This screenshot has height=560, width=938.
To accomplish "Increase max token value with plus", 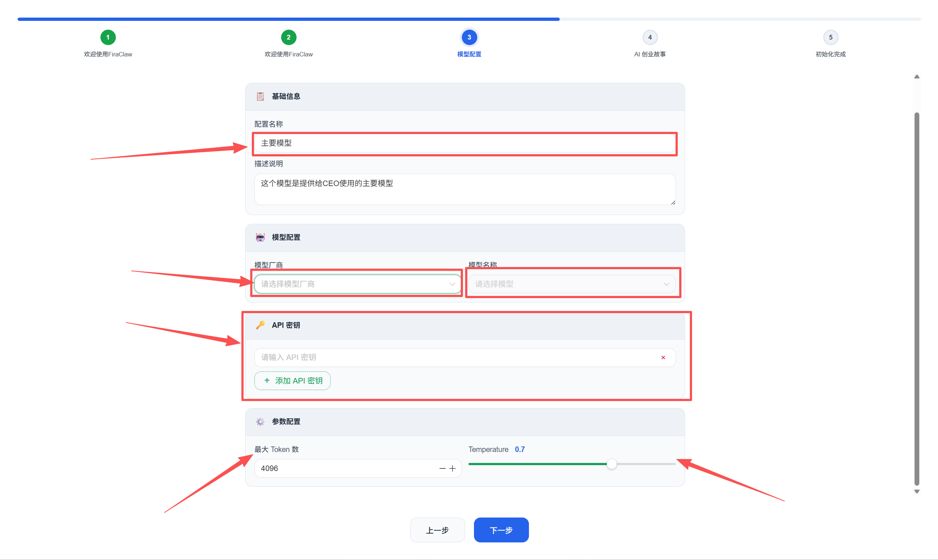I will pos(452,468).
